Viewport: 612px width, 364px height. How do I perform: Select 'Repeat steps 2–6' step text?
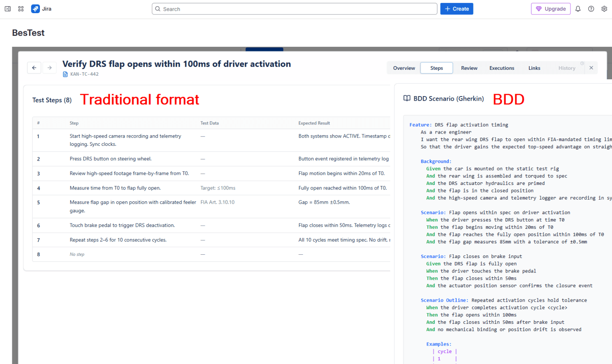click(118, 240)
